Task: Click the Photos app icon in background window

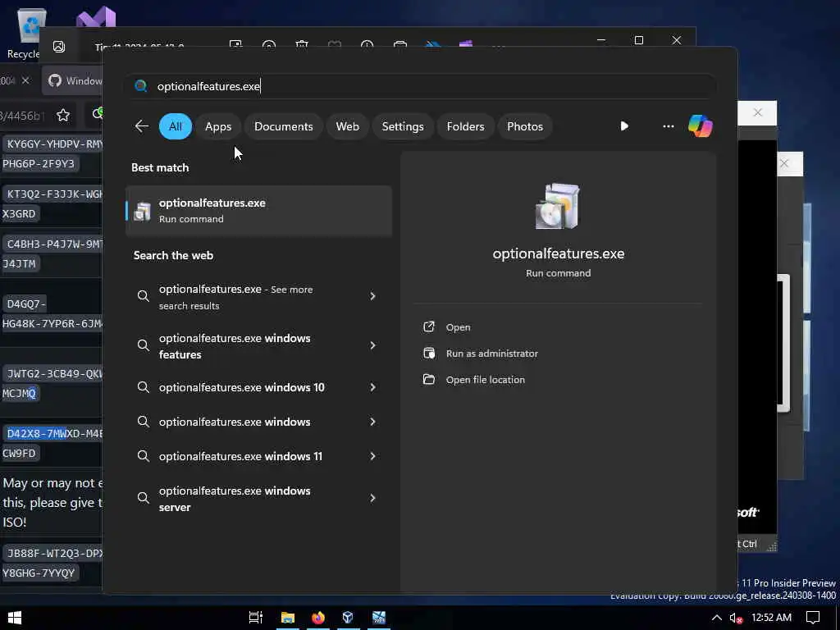Action: tap(59, 47)
